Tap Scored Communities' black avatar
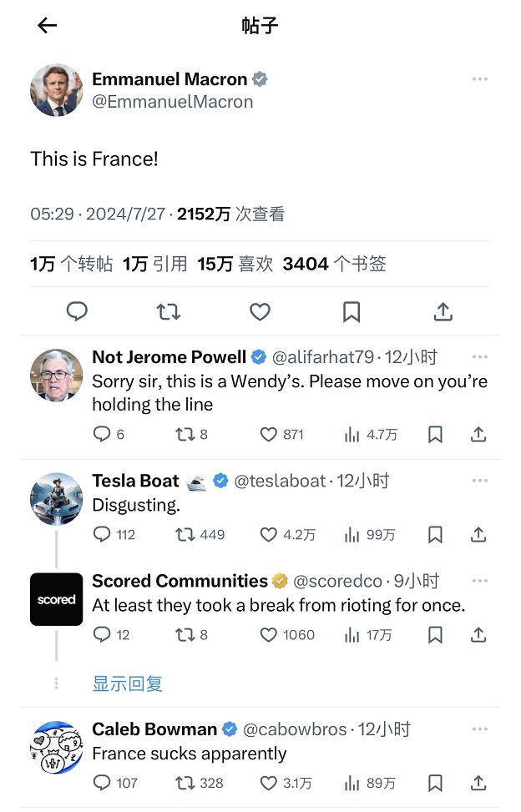This screenshot has width=521, height=812. point(56,599)
